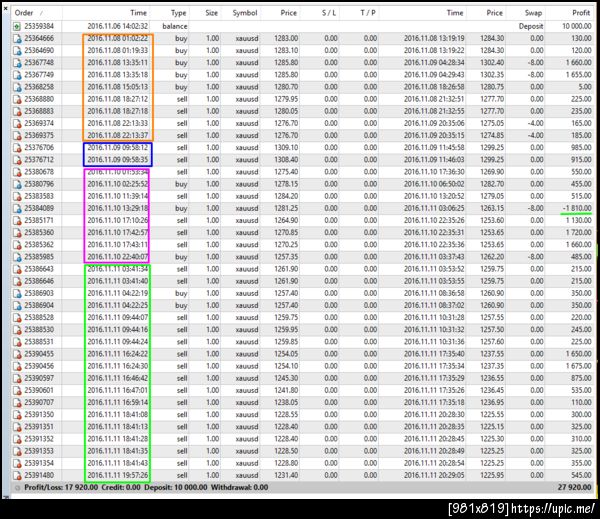600x519 pixels.
Task: Select close price 1236.45
Action: [x=492, y=391]
